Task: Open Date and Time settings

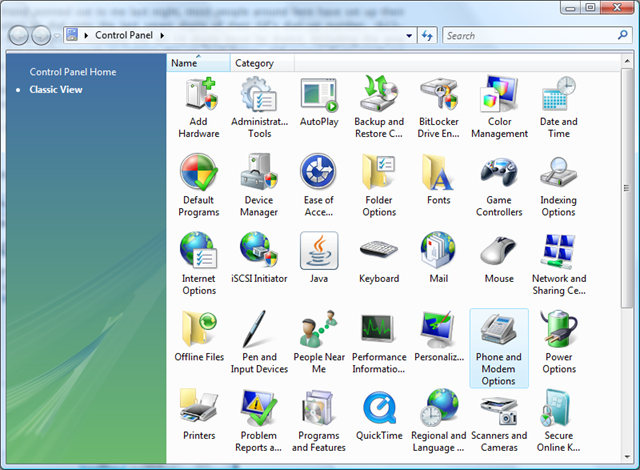Action: click(558, 107)
